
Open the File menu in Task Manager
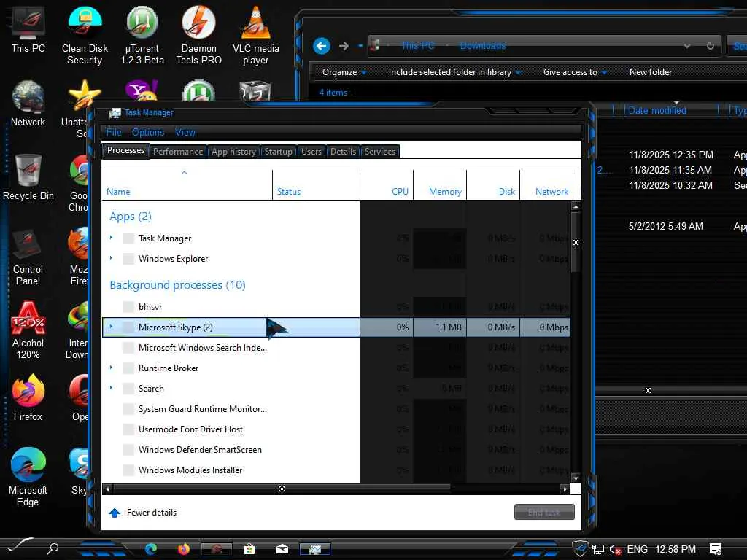[114, 133]
